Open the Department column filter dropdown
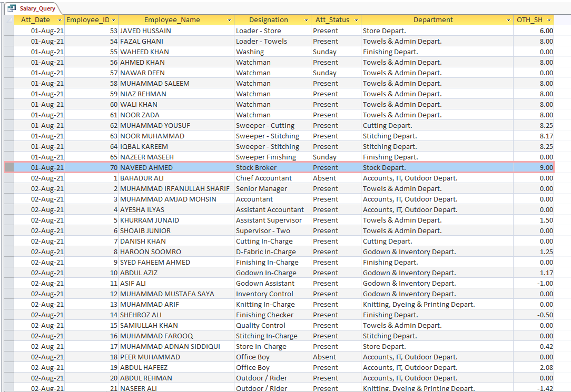 tap(508, 20)
